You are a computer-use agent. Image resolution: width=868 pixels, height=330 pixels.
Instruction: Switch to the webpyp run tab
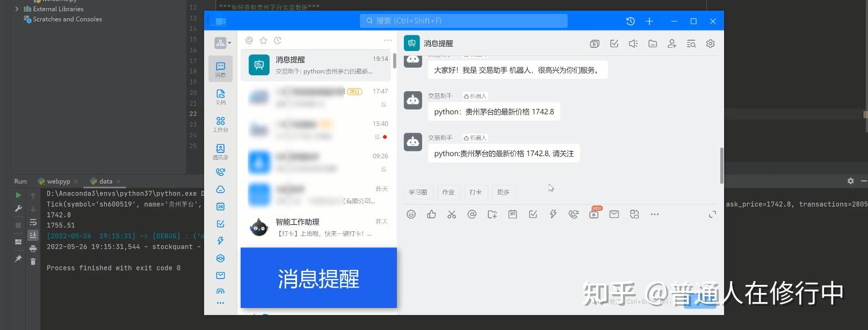click(58, 181)
